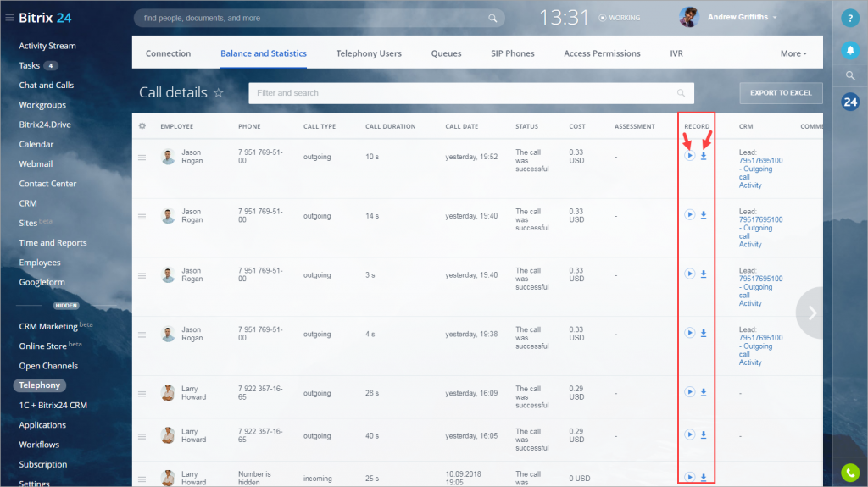Viewport: 868px width, 487px height.
Task: Open row menu for 10 s call
Action: pos(142,158)
